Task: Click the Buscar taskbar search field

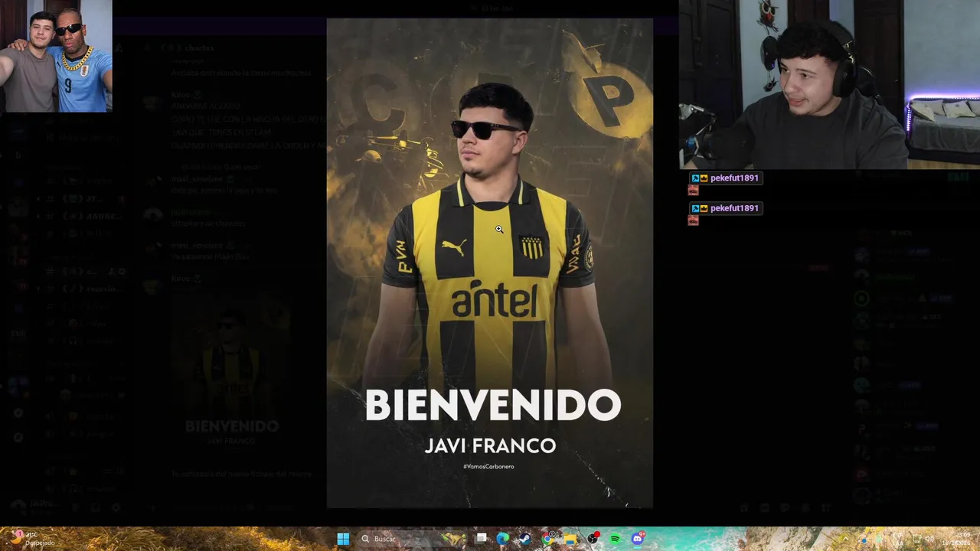Action: [412, 539]
